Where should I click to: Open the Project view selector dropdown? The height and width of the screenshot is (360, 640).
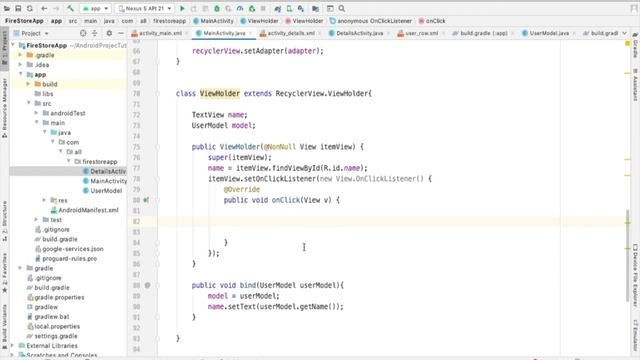coord(31,33)
